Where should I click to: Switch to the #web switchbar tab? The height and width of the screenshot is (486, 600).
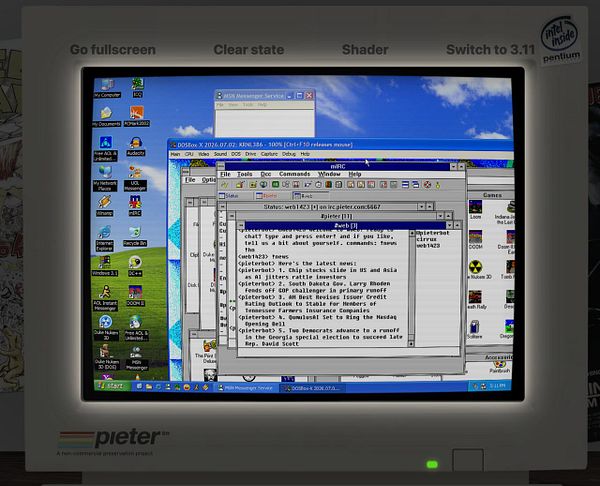pos(308,196)
